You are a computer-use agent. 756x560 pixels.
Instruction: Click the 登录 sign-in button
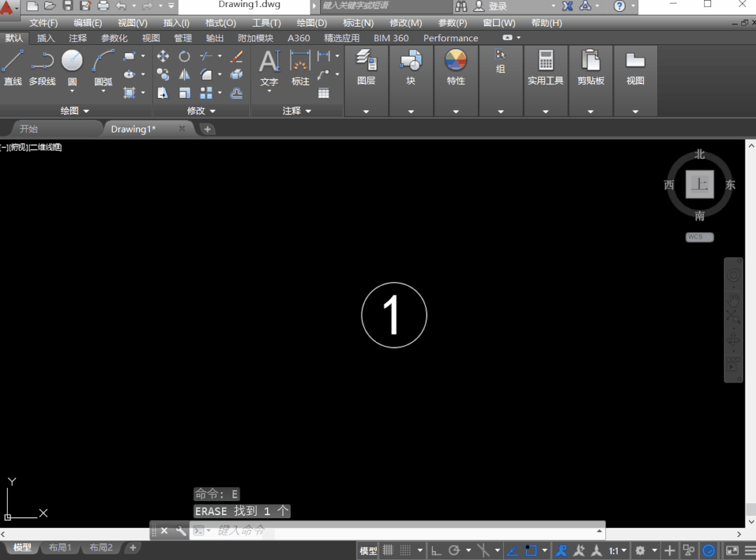[491, 6]
